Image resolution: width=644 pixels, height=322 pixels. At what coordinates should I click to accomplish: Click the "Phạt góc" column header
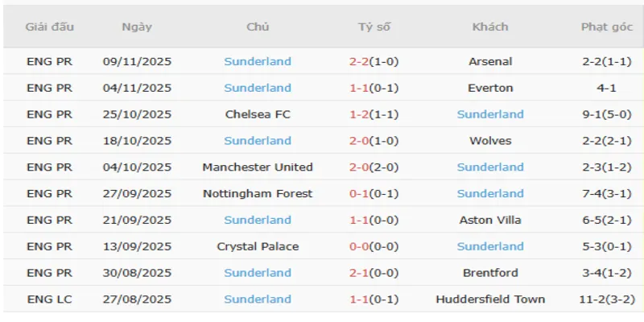(x=607, y=27)
